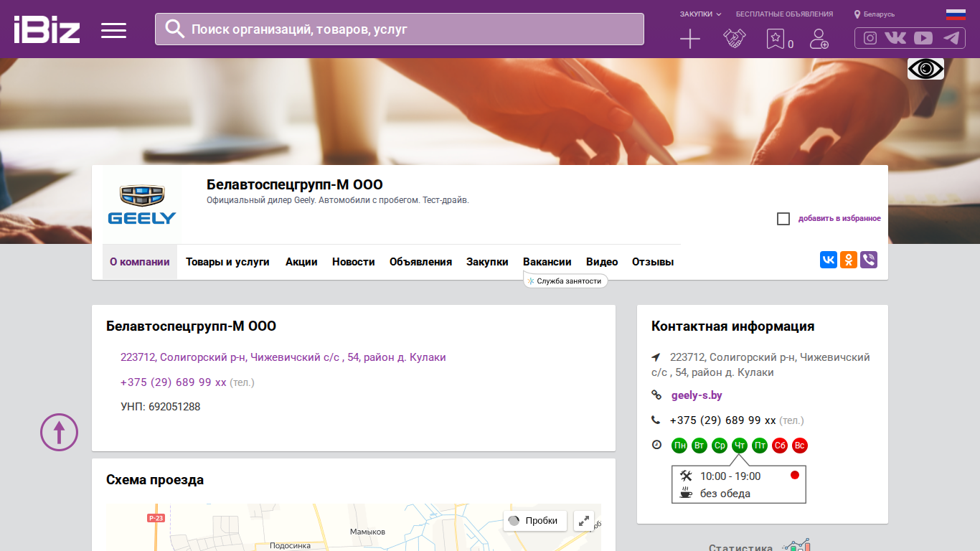Select Tuesday Вт working hours
This screenshot has width=980, height=551.
(x=699, y=446)
